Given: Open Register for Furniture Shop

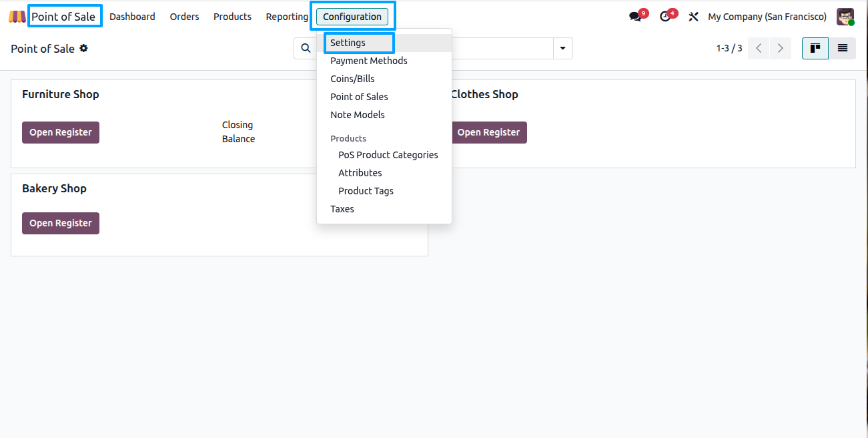Looking at the screenshot, I should point(61,132).
